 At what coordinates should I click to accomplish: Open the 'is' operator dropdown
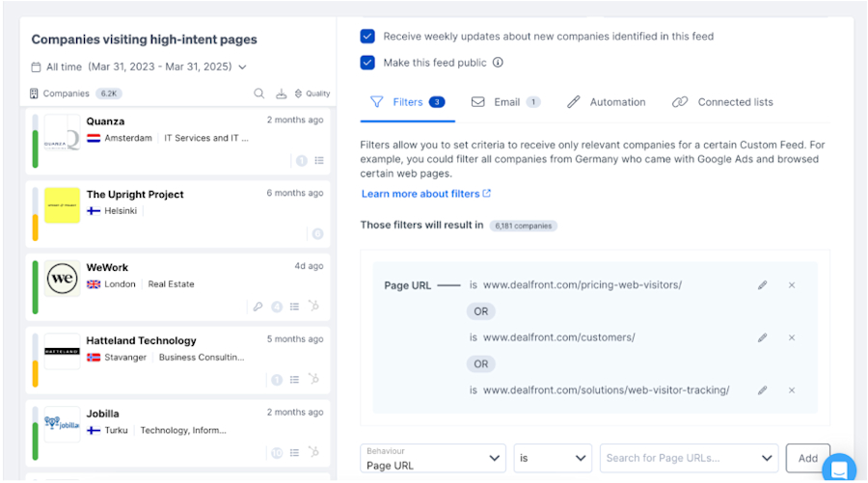[553, 458]
